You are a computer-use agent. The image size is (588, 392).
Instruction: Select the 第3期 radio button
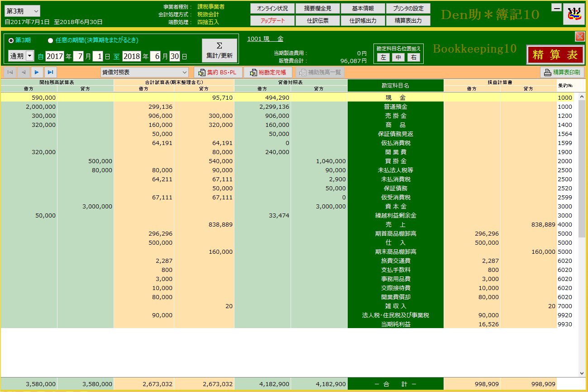(11, 40)
